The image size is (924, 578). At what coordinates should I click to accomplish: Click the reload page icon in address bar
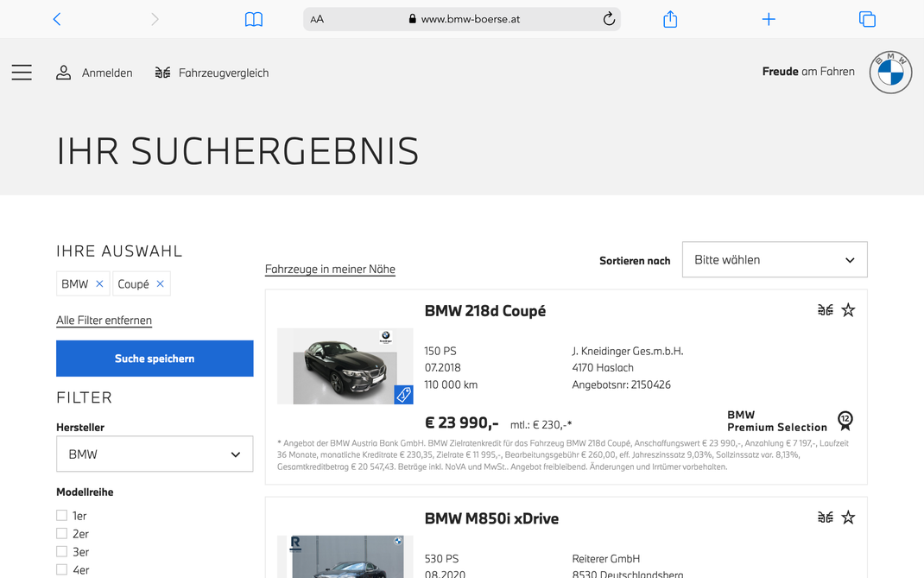coord(608,18)
